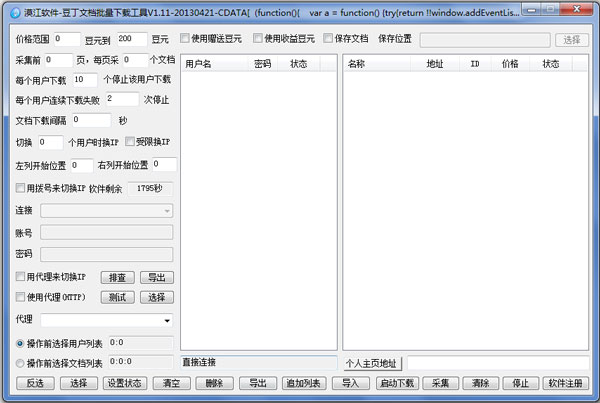Click the 个人主页地址 button
This screenshot has width=600, height=403.
point(372,363)
